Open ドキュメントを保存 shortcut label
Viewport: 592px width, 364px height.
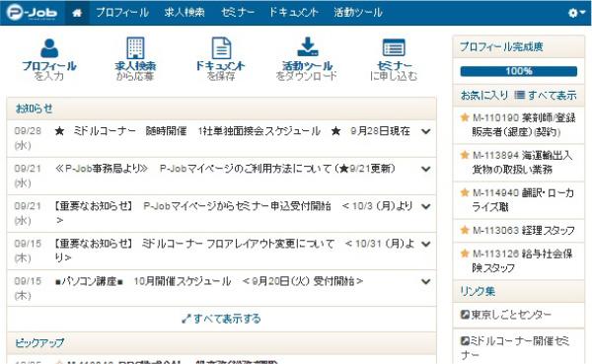coord(221,71)
